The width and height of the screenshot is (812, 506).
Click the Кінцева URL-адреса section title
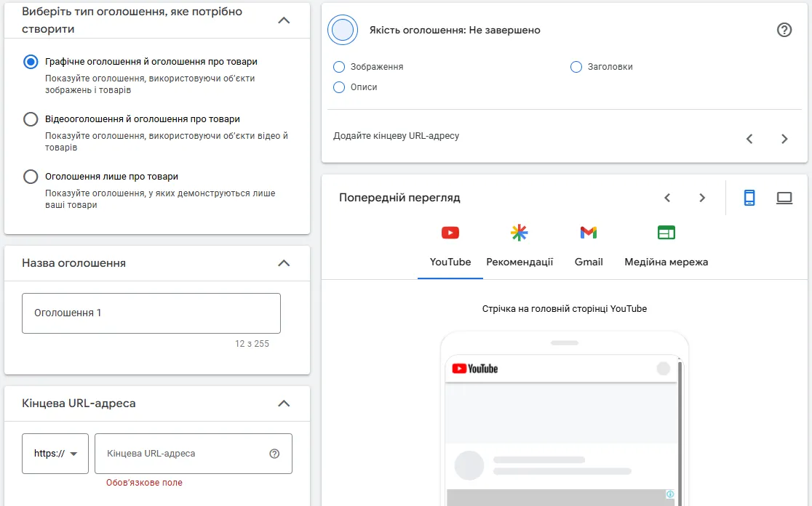coord(79,403)
